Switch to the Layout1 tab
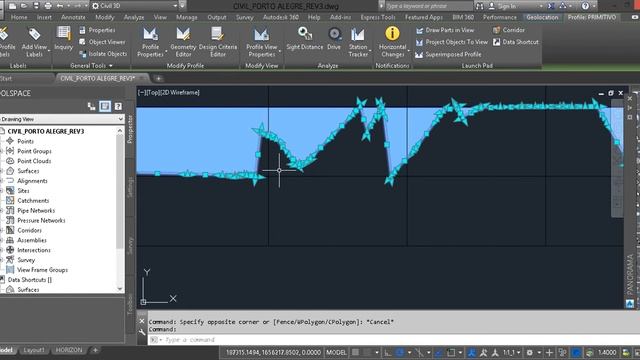The height and width of the screenshot is (360, 640). click(x=33, y=350)
